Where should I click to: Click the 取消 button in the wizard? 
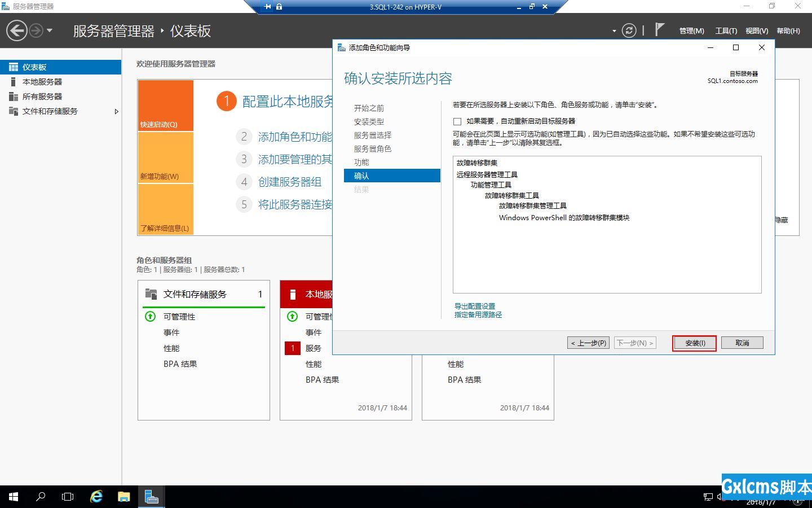click(742, 343)
